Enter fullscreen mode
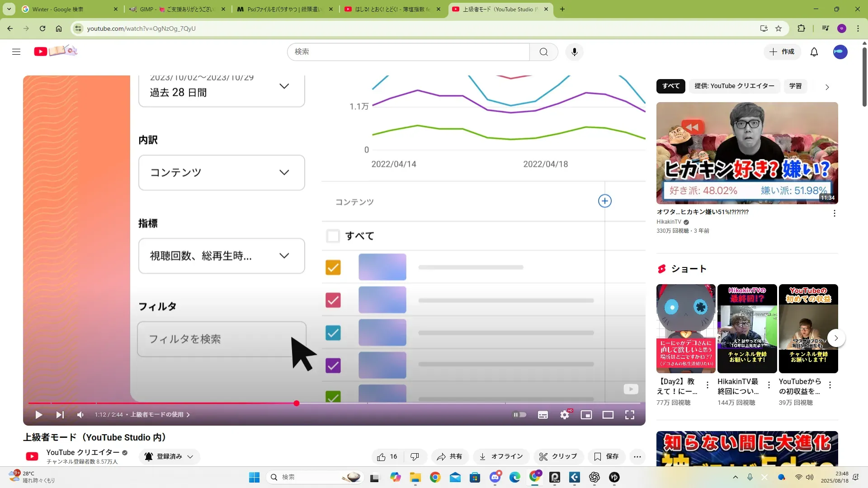 click(x=630, y=415)
